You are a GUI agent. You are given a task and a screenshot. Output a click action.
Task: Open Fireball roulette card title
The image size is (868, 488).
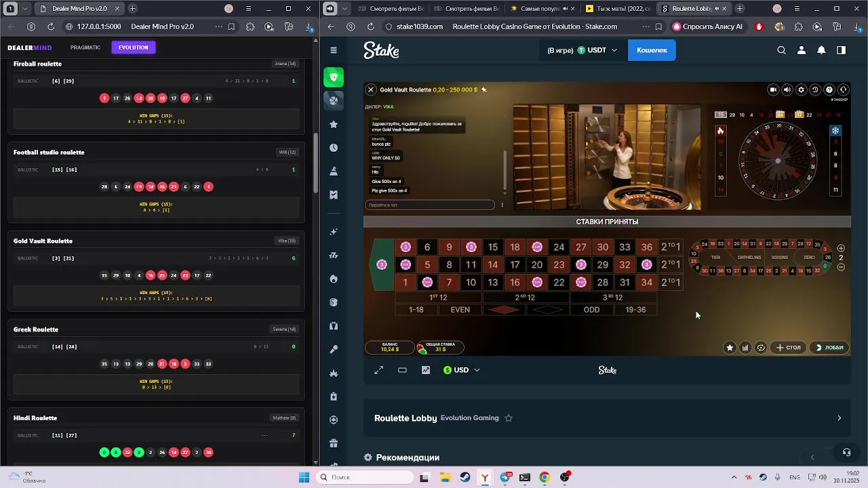(37, 64)
